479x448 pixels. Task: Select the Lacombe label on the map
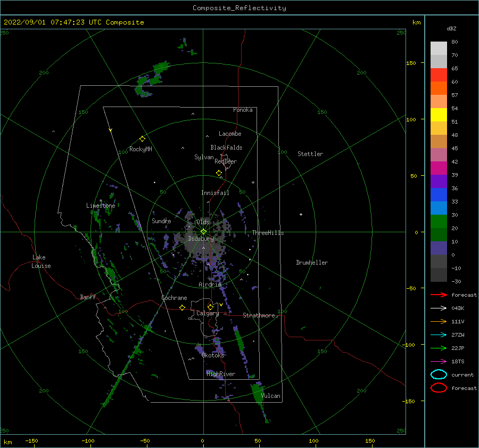pos(230,134)
